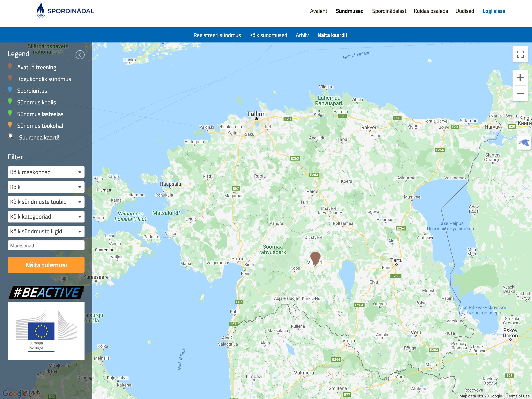Click the Näita tulemusi button

(46, 265)
